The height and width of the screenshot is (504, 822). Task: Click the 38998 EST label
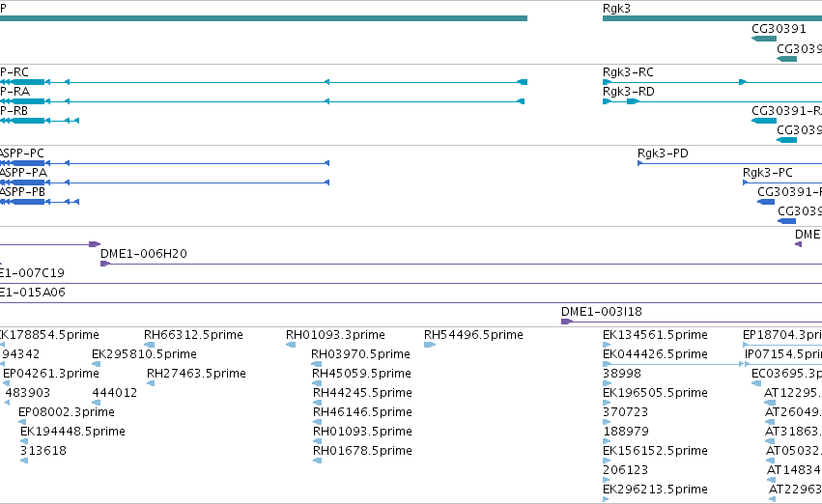pyautogui.click(x=622, y=374)
